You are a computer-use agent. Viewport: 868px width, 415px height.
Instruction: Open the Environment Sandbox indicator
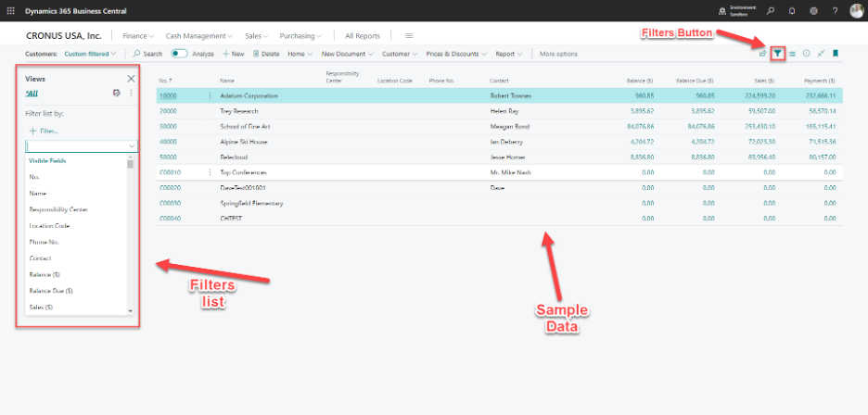pos(737,11)
